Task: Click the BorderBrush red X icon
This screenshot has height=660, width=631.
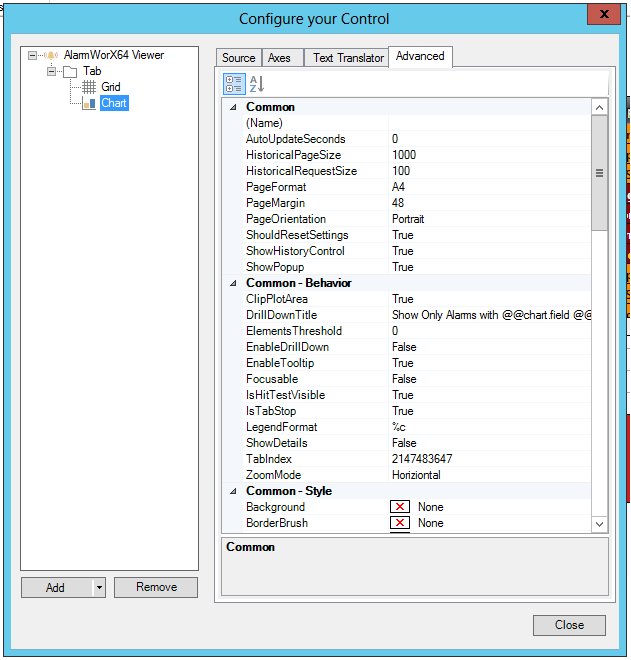Action: coord(400,523)
